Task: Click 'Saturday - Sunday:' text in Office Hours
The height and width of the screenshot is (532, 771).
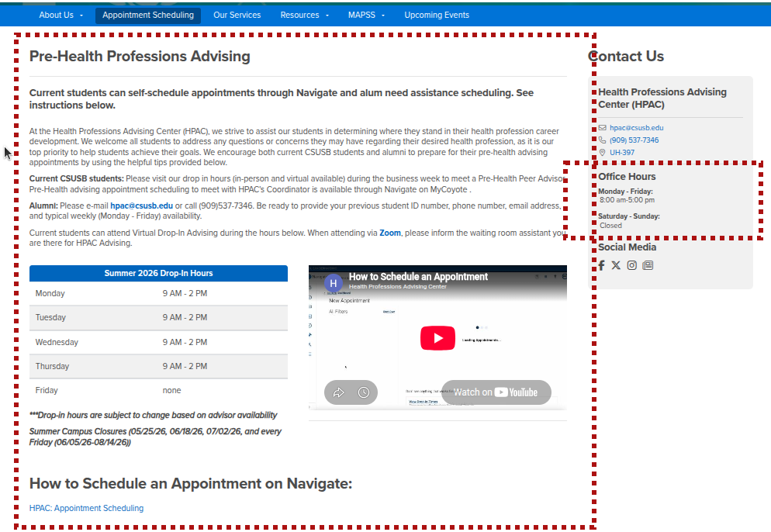Action: pyautogui.click(x=629, y=216)
